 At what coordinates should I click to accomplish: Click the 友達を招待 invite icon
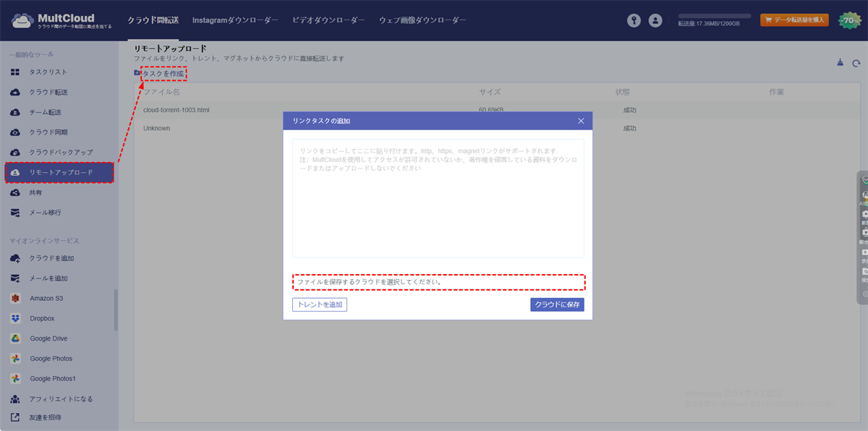pyautogui.click(x=14, y=417)
